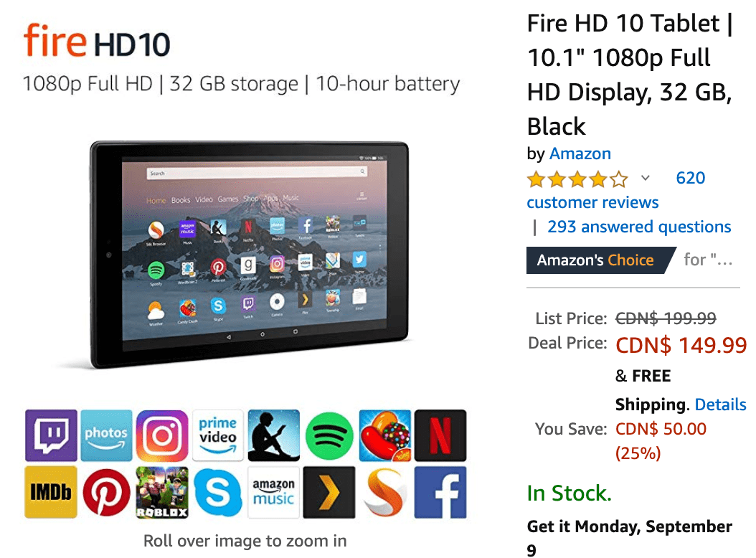
Task: Click the Twitch app icon
Action: click(x=51, y=435)
